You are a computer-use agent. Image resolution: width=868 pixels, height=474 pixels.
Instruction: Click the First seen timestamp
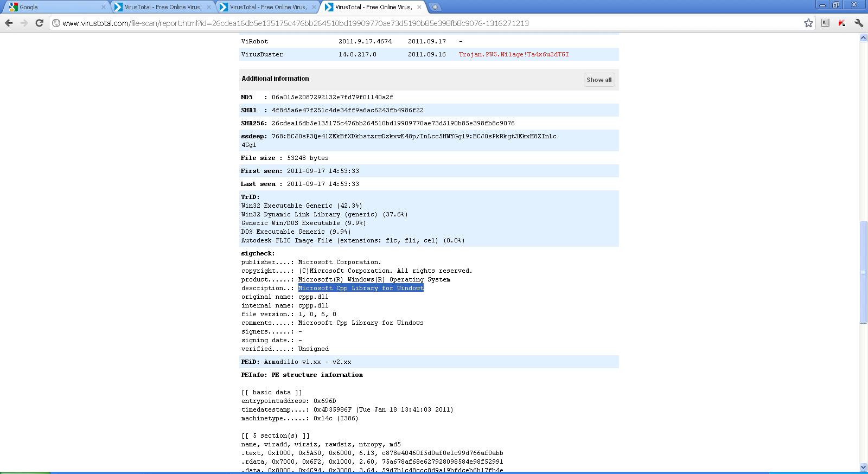(323, 171)
